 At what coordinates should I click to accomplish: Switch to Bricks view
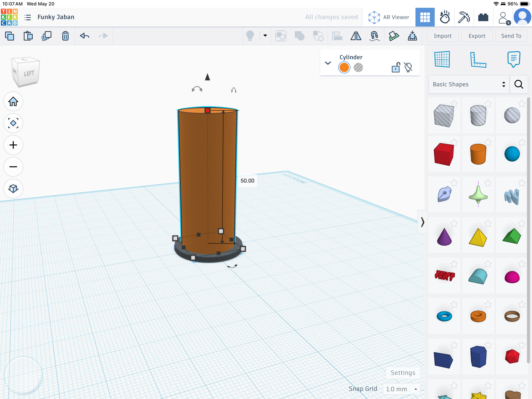(483, 17)
